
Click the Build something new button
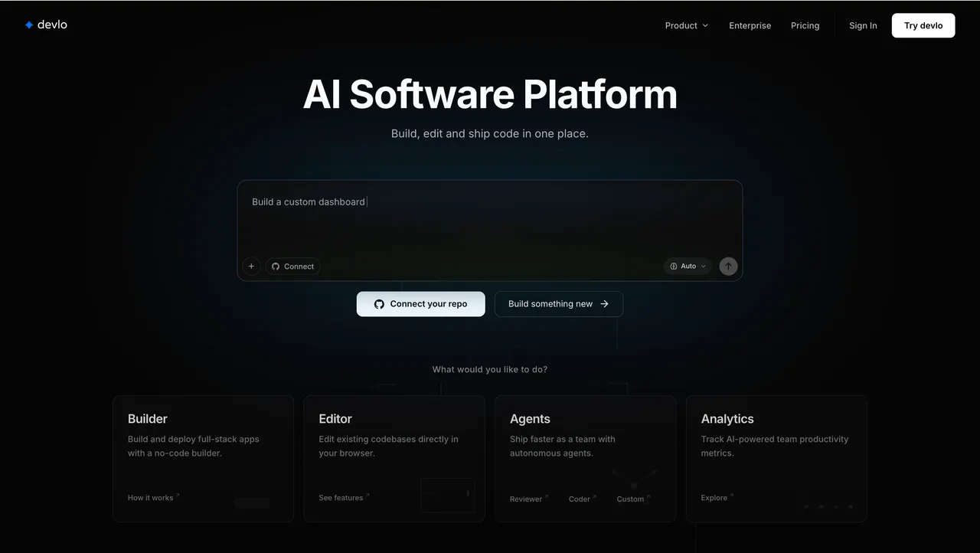(x=558, y=304)
